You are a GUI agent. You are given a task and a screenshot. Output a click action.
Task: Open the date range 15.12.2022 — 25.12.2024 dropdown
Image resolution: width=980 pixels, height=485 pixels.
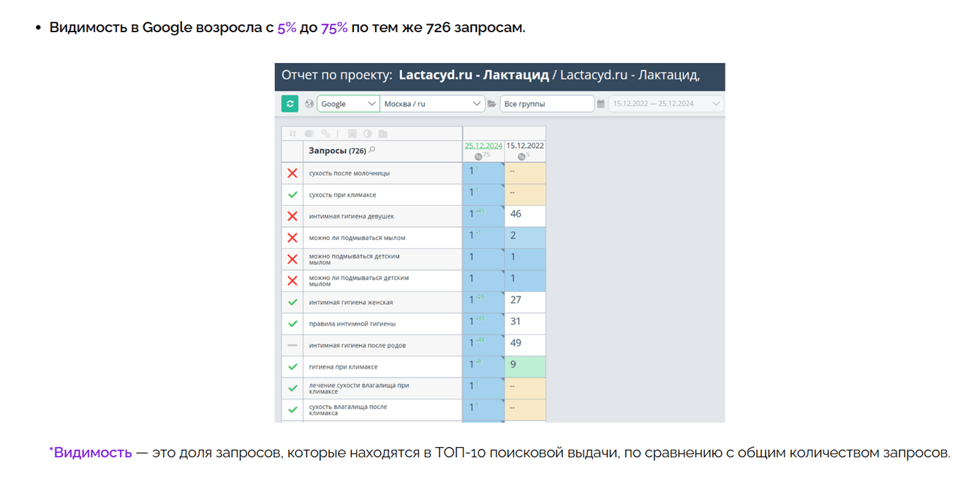[666, 104]
